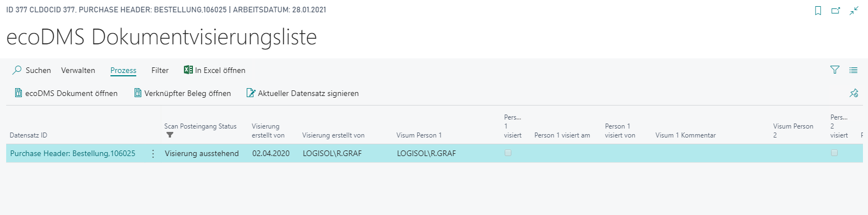The width and height of the screenshot is (868, 215).
Task: Open Scan Posteingang Status column filter
Action: (170, 135)
